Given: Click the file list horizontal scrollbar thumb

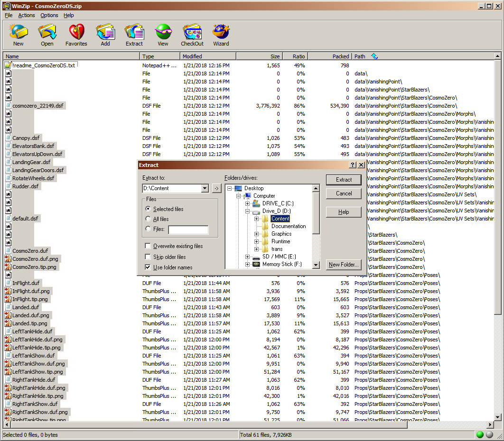Looking at the screenshot, I should click(209, 424).
